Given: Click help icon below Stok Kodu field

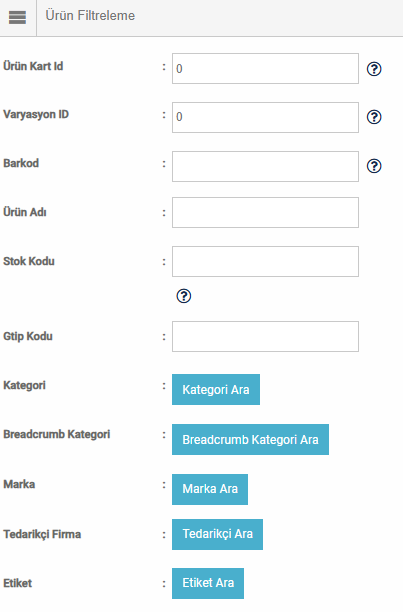Looking at the screenshot, I should click(x=184, y=296).
